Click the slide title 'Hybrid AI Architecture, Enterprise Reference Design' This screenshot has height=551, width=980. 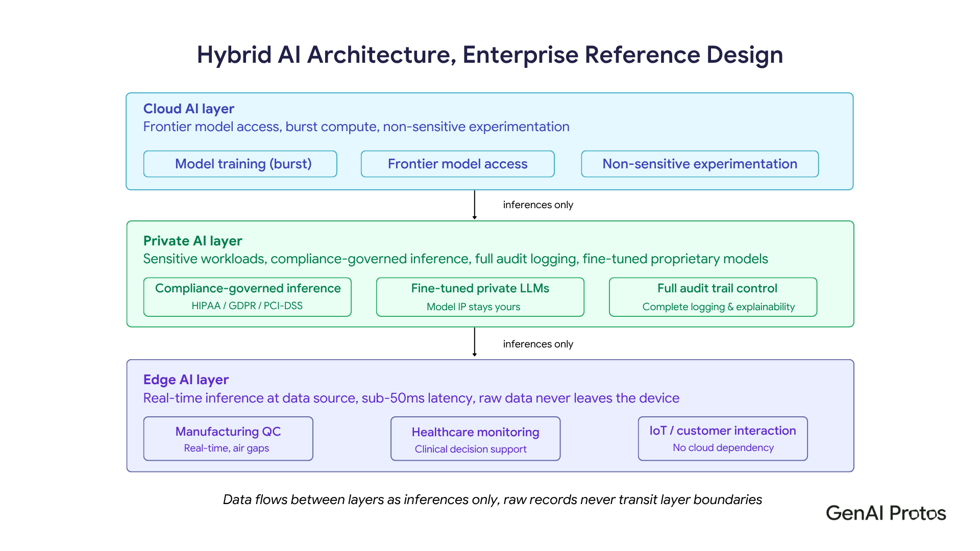pos(490,55)
